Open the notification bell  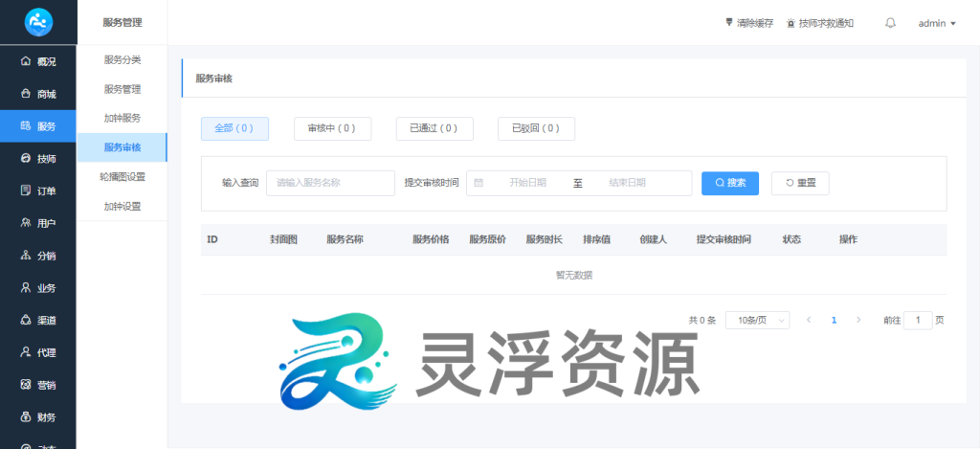pyautogui.click(x=891, y=23)
